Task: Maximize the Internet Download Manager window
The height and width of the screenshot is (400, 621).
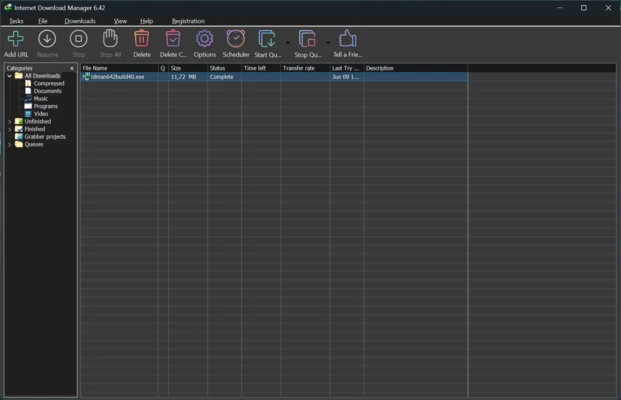Action: tap(584, 8)
